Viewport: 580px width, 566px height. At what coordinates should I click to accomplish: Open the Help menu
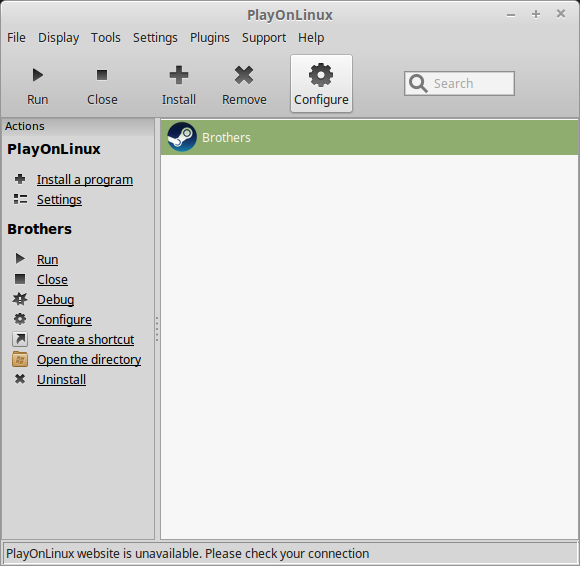coord(311,38)
